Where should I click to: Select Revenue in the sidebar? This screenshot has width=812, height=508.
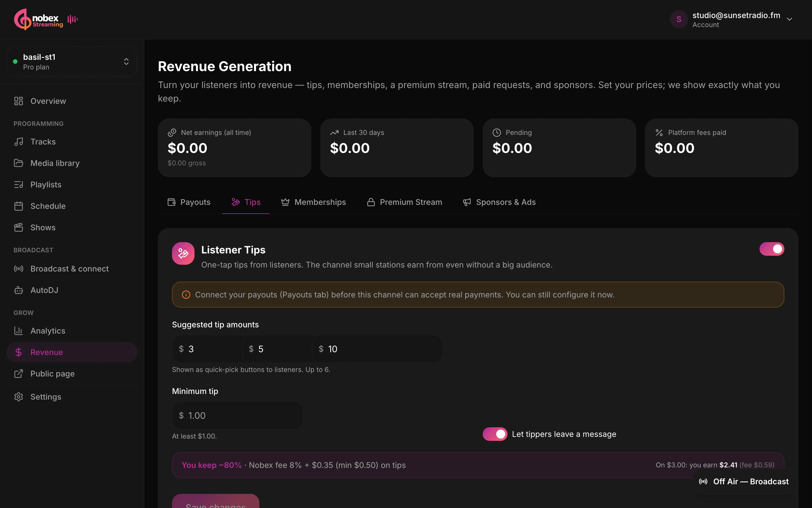tap(72, 352)
